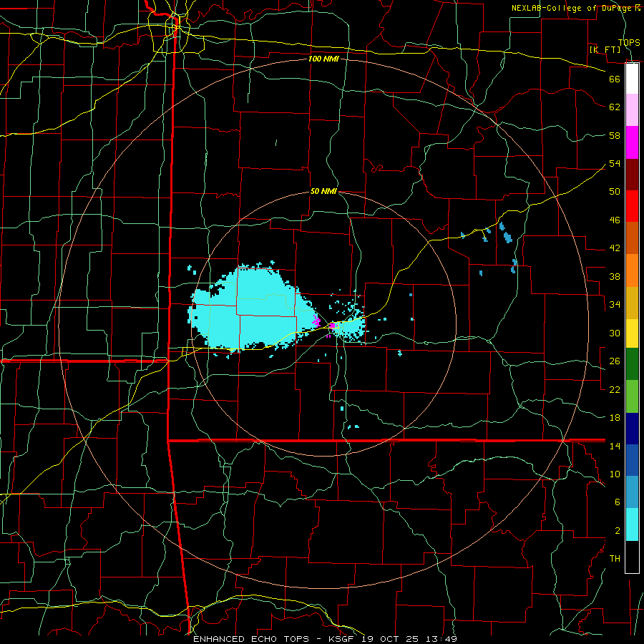Select the 34 scale label
The height and width of the screenshot is (644, 644).
click(615, 305)
